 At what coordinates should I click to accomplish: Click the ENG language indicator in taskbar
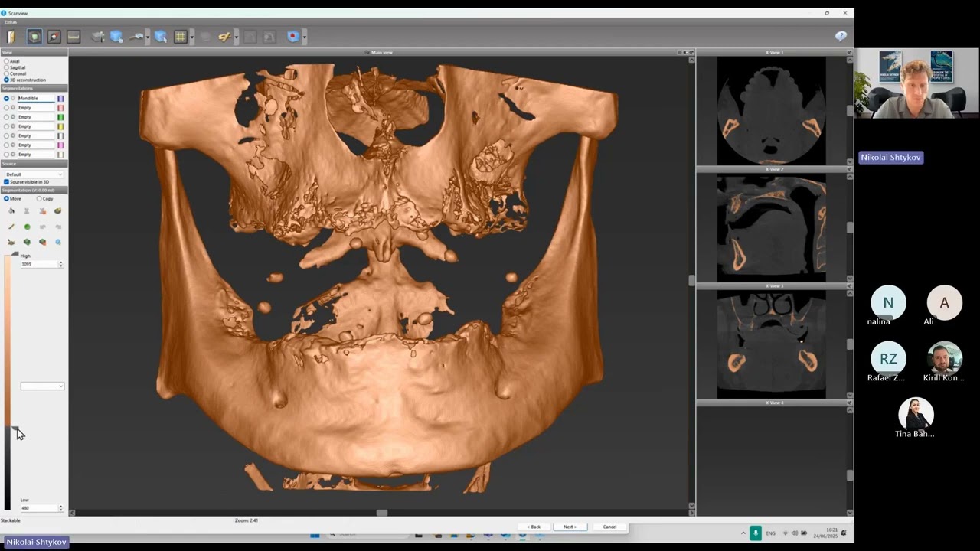click(770, 533)
